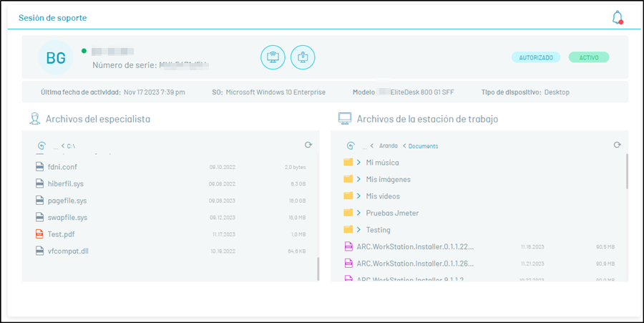Viewport: 644px width, 323px height.
Task: Click the fdni.conf file icon
Action: [39, 167]
